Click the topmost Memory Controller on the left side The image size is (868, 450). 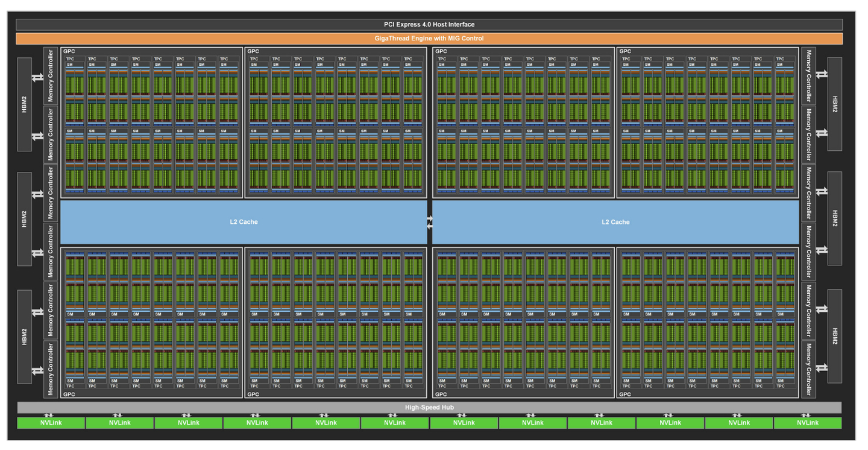tap(51, 75)
